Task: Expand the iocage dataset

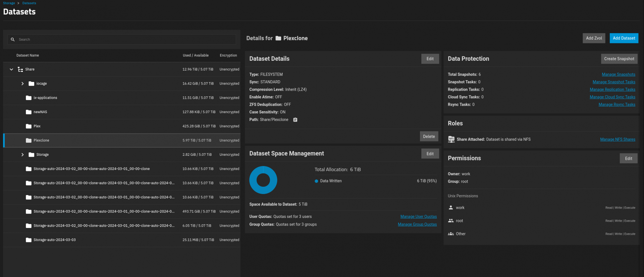Action: pyautogui.click(x=22, y=84)
